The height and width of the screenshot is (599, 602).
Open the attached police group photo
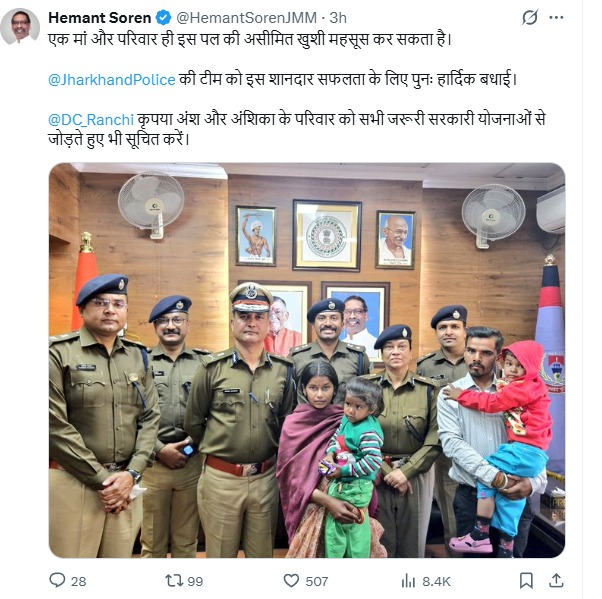tap(307, 360)
